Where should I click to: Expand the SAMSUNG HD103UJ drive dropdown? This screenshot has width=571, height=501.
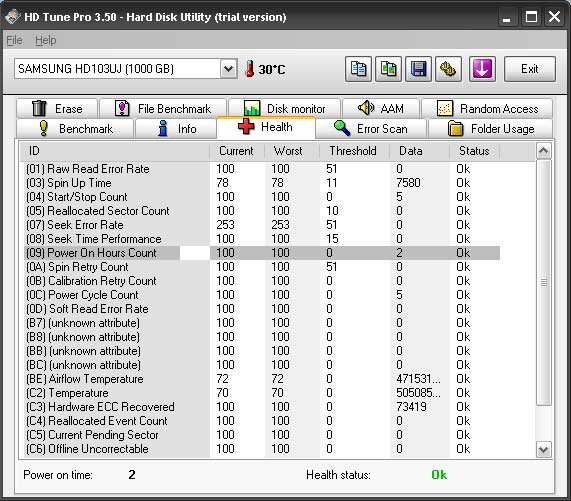(228, 68)
